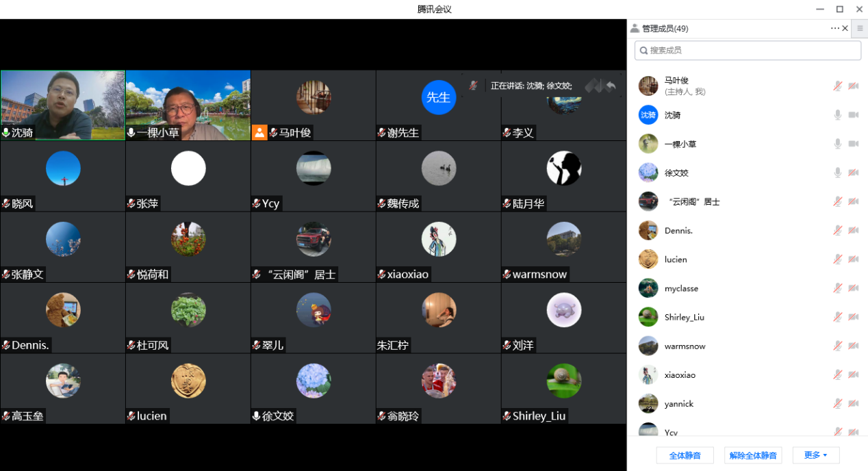Mute 徐文姣 using the list microphone icon
Image resolution: width=868 pixels, height=471 pixels.
(x=837, y=173)
